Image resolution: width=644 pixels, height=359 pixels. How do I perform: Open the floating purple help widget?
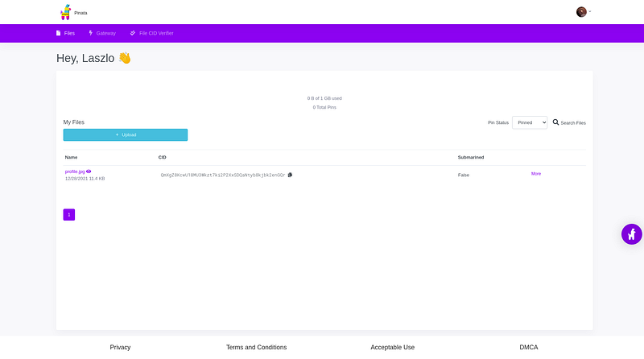pyautogui.click(x=632, y=234)
